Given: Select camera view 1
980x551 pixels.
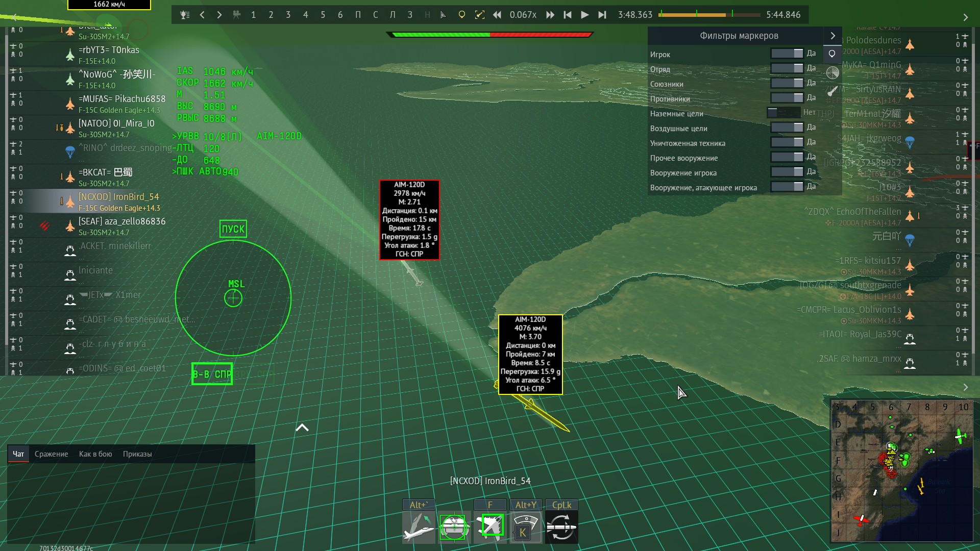Looking at the screenshot, I should [254, 15].
